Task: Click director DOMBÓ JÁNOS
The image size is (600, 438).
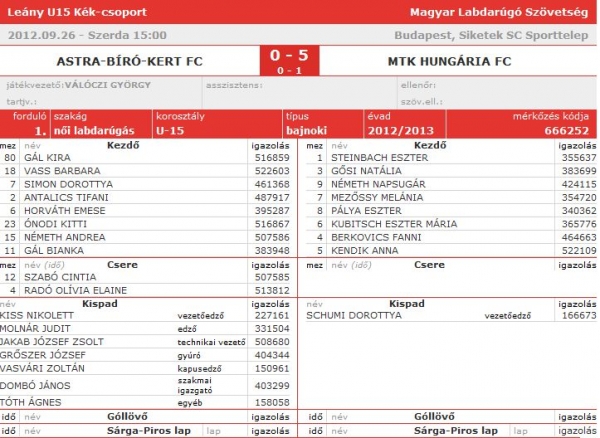Action: pyautogui.click(x=35, y=386)
